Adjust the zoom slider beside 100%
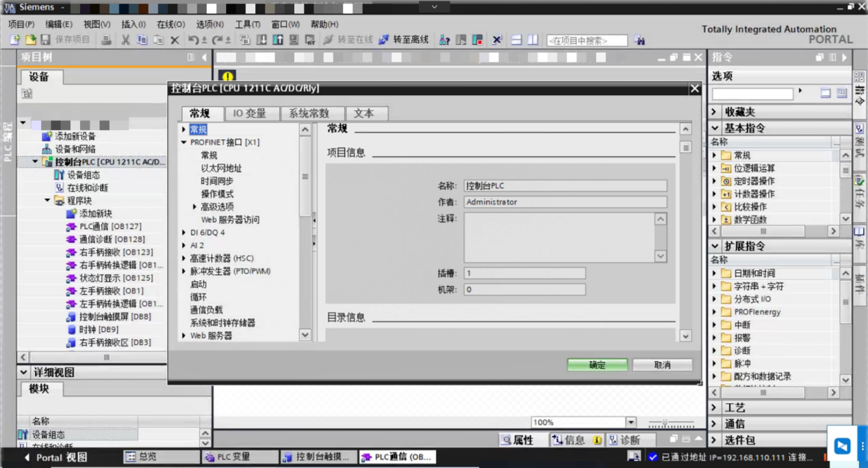This screenshot has height=468, width=868. click(x=665, y=423)
